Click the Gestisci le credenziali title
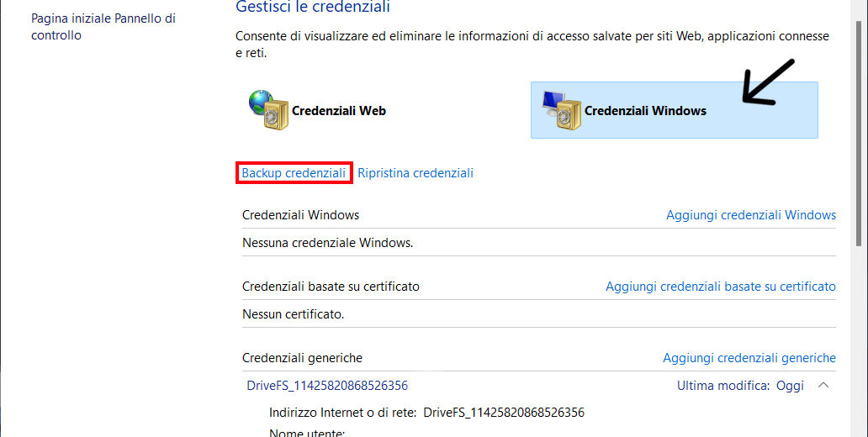 [x=313, y=7]
